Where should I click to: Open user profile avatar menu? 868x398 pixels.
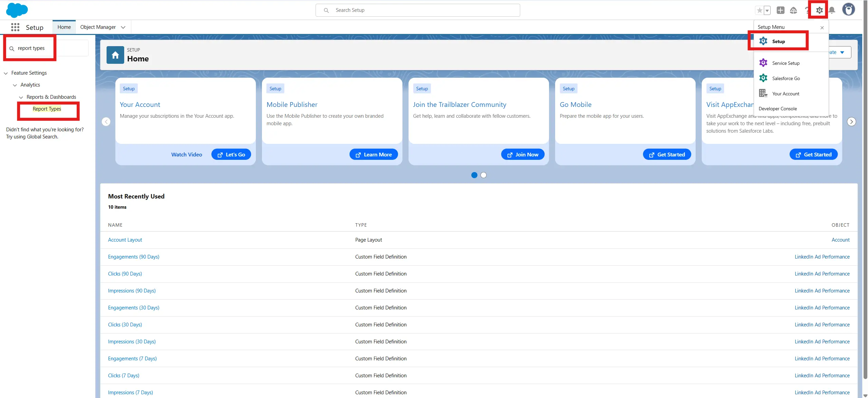pos(848,10)
